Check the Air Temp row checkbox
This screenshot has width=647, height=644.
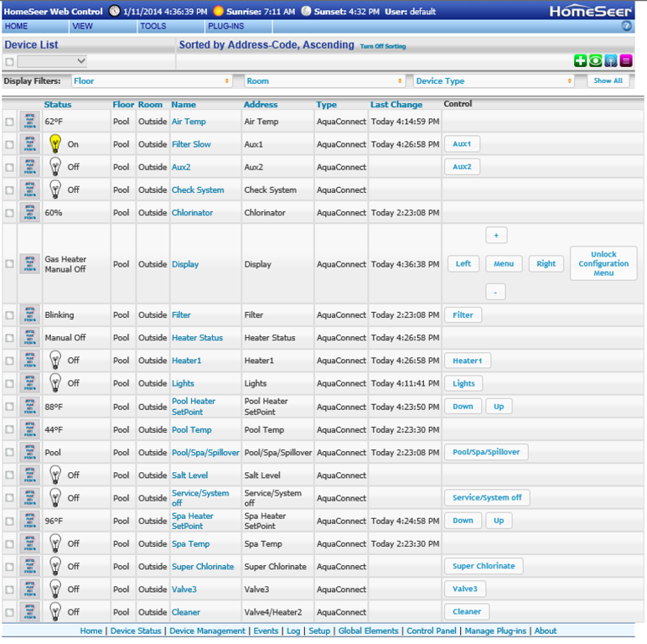tap(9, 122)
